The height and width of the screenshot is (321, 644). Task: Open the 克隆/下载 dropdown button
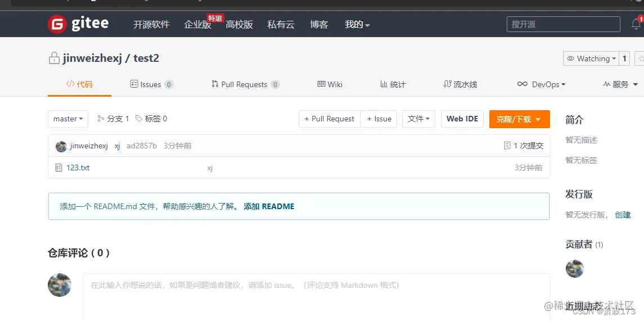(x=520, y=119)
